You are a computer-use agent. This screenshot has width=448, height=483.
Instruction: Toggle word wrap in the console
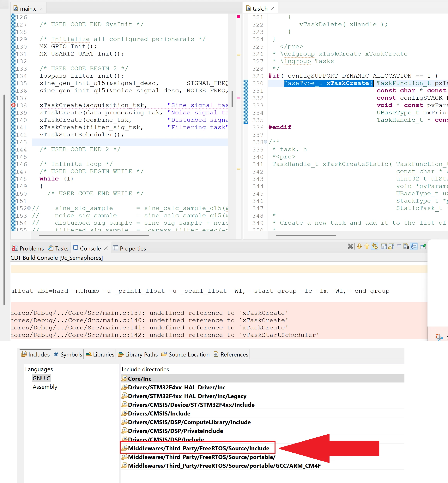[x=399, y=246]
